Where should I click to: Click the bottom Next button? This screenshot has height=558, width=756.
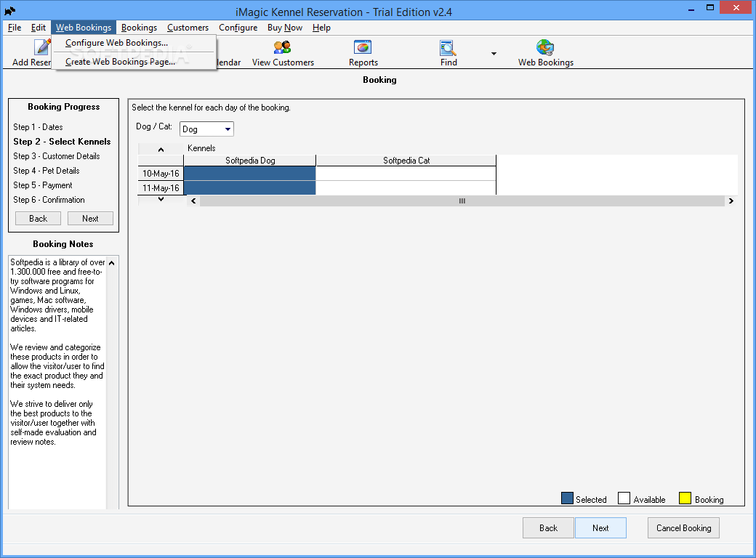click(600, 528)
